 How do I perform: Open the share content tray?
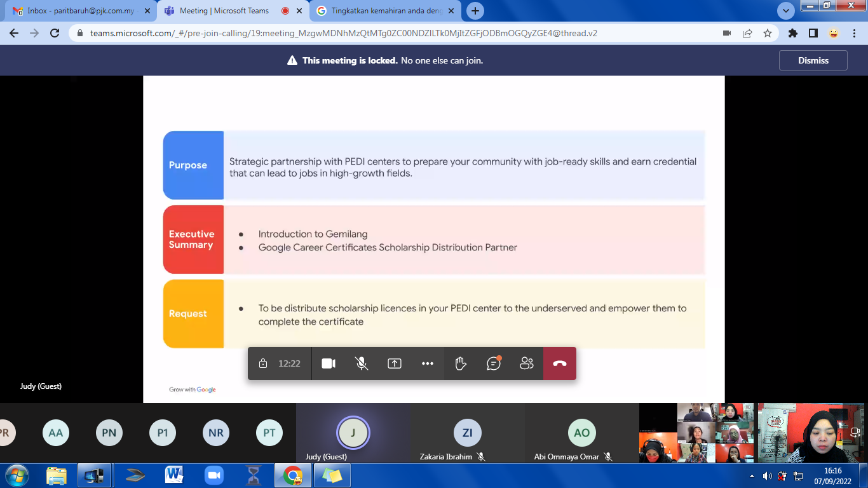click(x=395, y=363)
